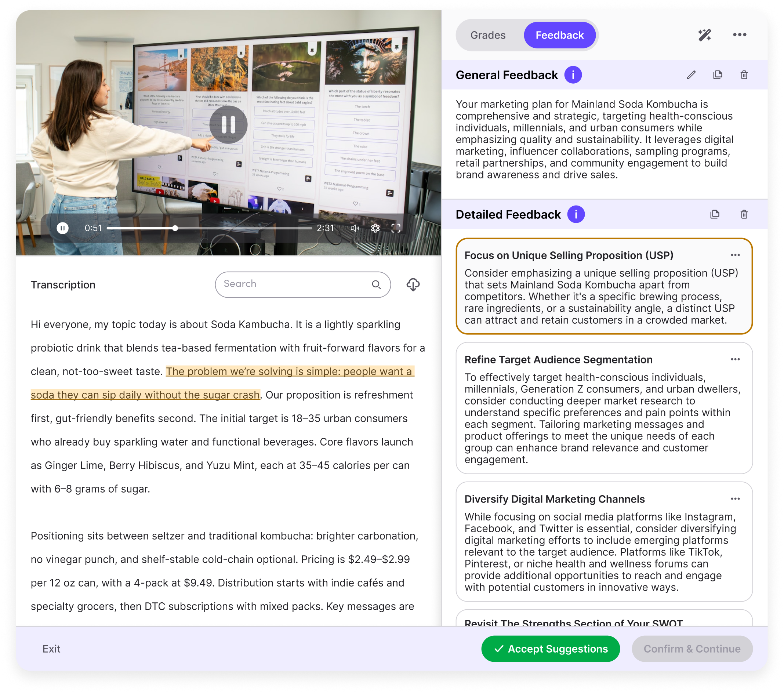784x693 pixels.
Task: Delete the General Feedback section
Action: point(744,75)
